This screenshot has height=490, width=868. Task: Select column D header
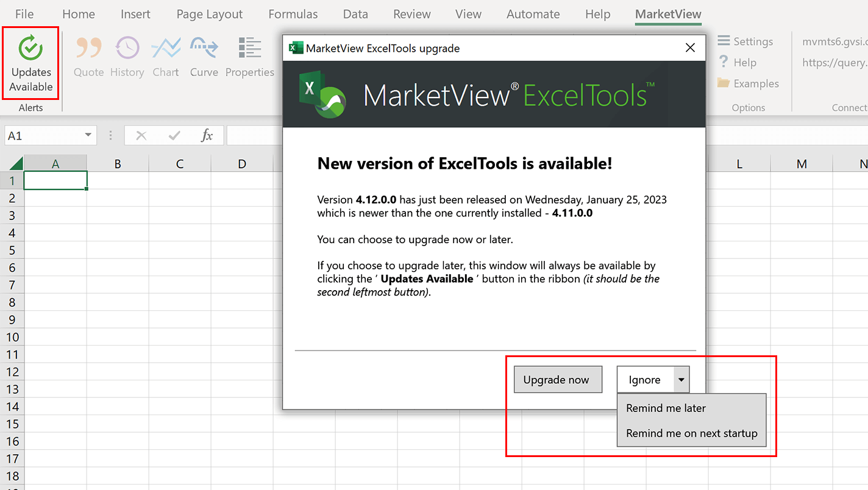pyautogui.click(x=242, y=163)
